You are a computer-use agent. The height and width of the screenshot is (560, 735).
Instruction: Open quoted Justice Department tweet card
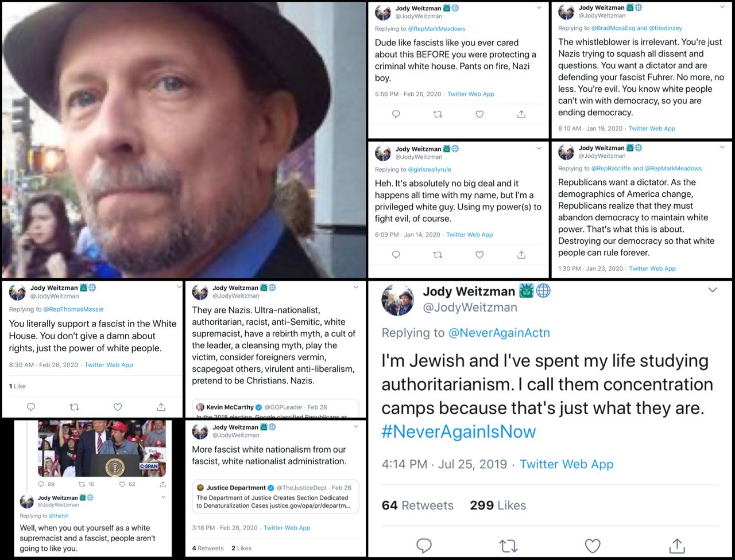click(x=276, y=496)
